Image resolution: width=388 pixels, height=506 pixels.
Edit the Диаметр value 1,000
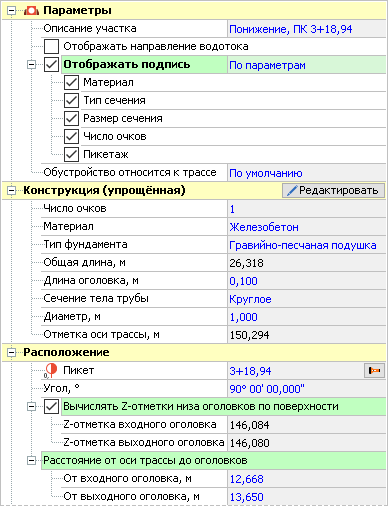click(306, 317)
